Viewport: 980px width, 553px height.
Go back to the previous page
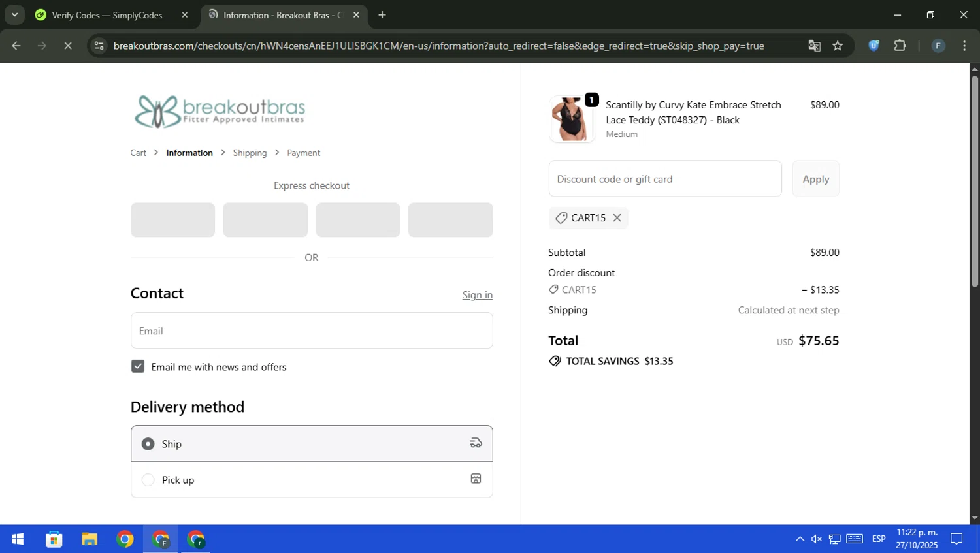click(x=16, y=46)
